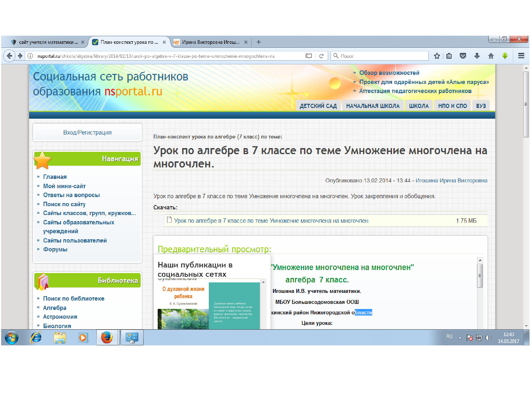
Task: Open the control panel app in taskbar
Action: click(132, 337)
